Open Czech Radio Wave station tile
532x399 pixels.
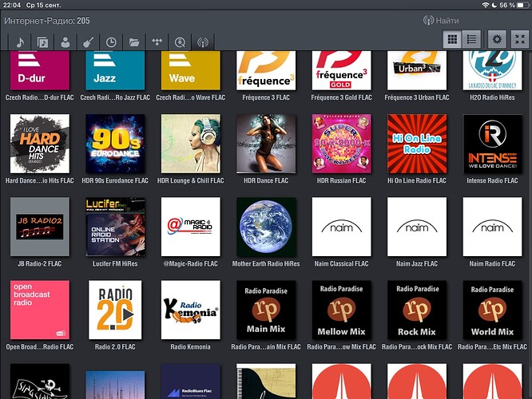click(x=191, y=70)
